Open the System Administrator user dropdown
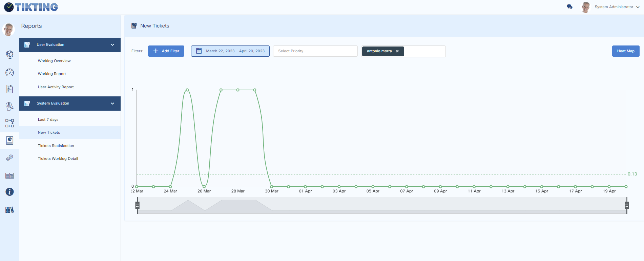The width and height of the screenshot is (644, 261). pyautogui.click(x=617, y=7)
